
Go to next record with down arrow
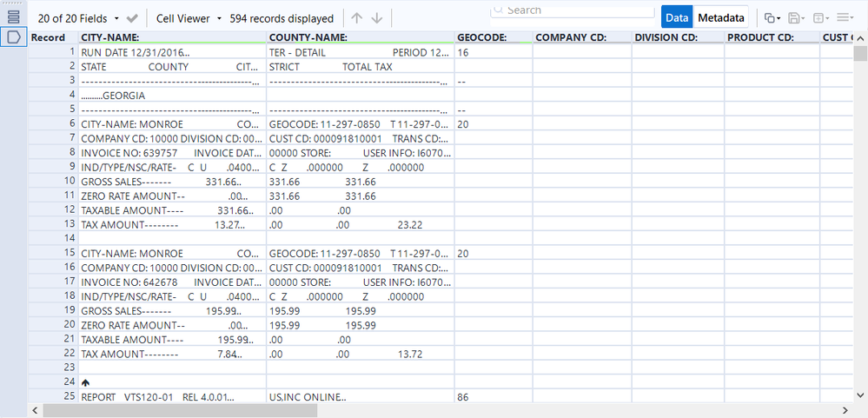click(377, 18)
